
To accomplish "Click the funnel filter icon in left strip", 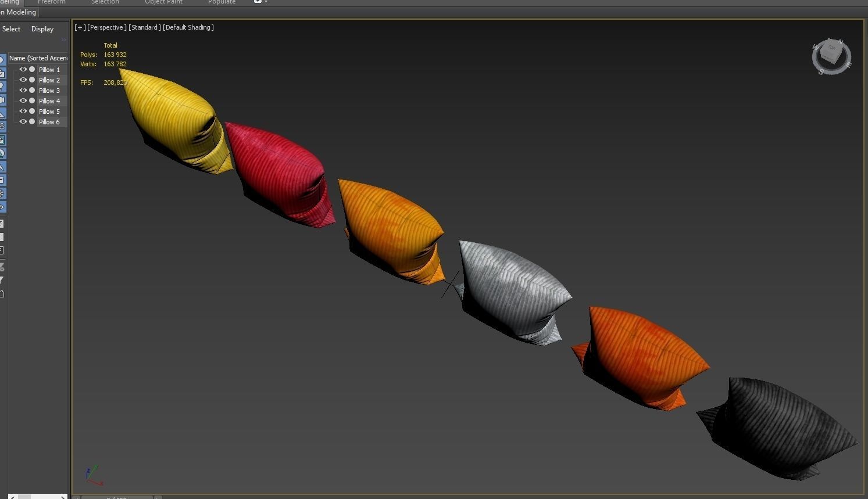I will (x=2, y=281).
